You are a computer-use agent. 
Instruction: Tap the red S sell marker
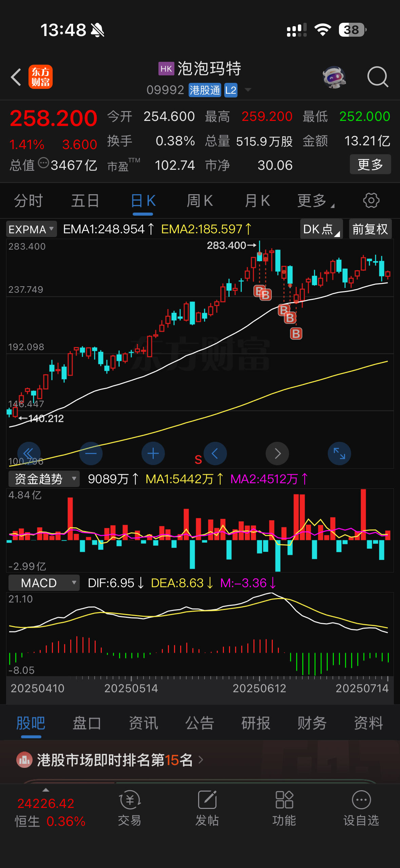(x=198, y=460)
